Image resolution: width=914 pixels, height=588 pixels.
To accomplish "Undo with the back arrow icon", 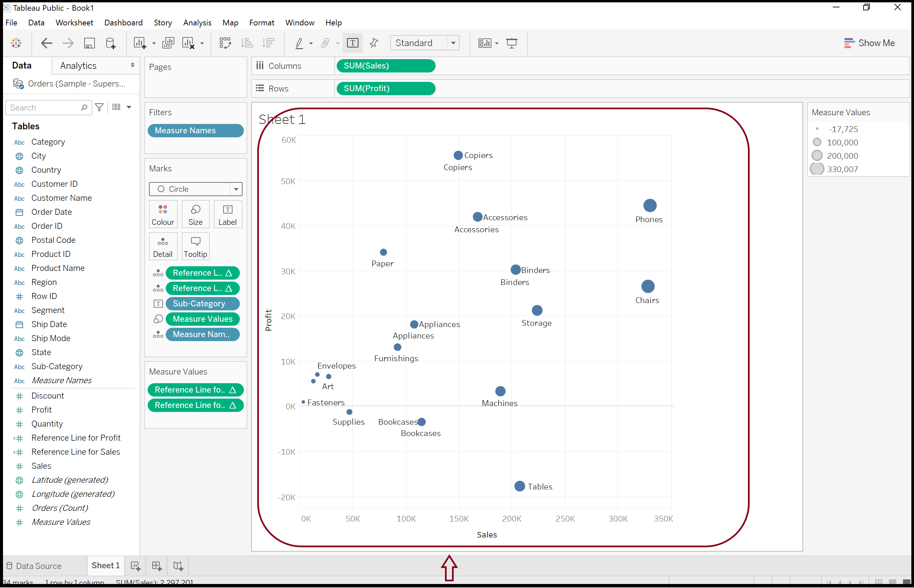I will [46, 43].
